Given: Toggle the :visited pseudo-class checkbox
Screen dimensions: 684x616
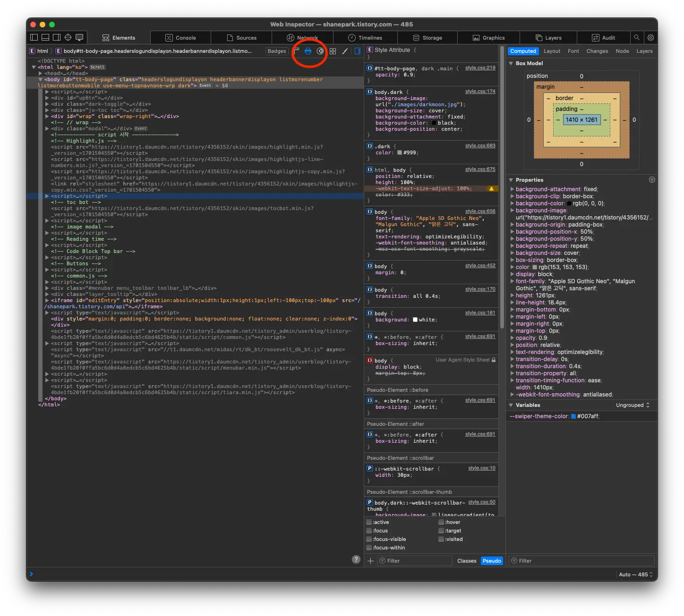Looking at the screenshot, I should pyautogui.click(x=441, y=539).
